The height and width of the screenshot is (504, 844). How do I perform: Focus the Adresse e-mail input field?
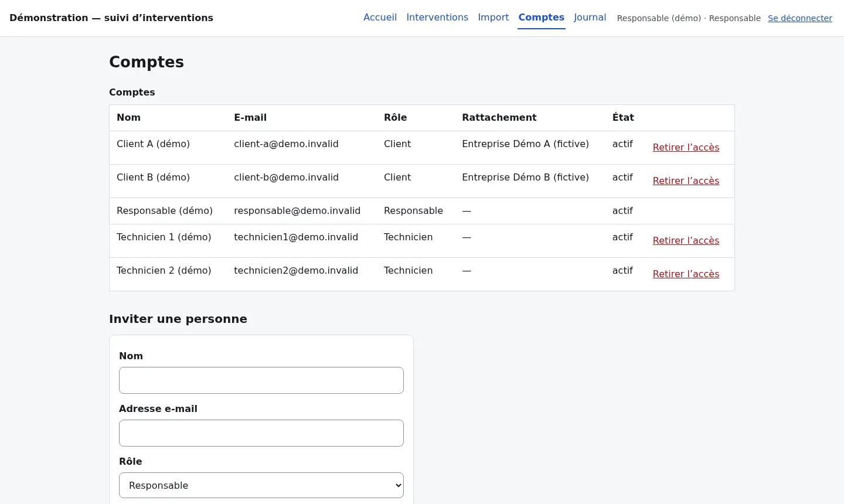(261, 433)
